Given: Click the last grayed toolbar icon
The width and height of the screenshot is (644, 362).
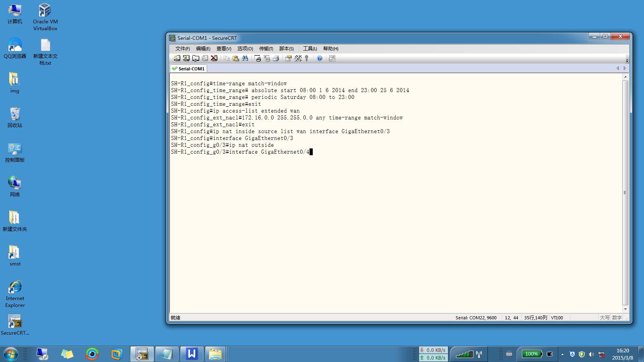Looking at the screenshot, I should click(x=332, y=58).
